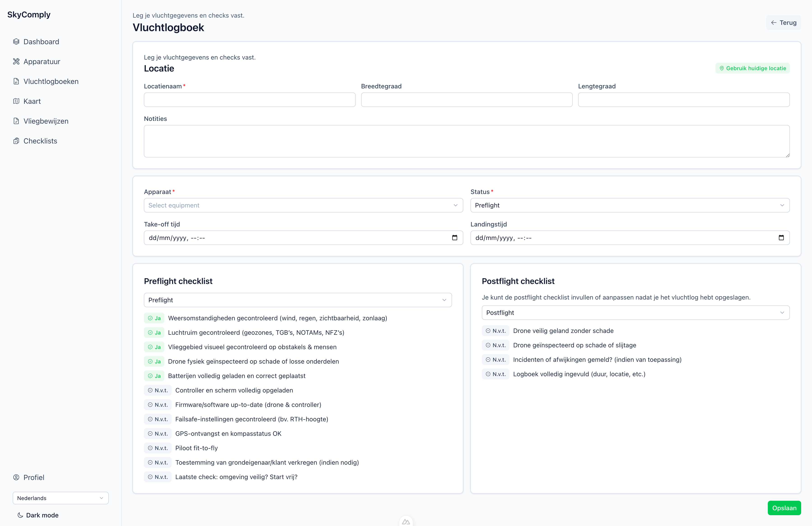Open the Landingstijd calendar picker icon
This screenshot has height=526, width=812.
[781, 238]
